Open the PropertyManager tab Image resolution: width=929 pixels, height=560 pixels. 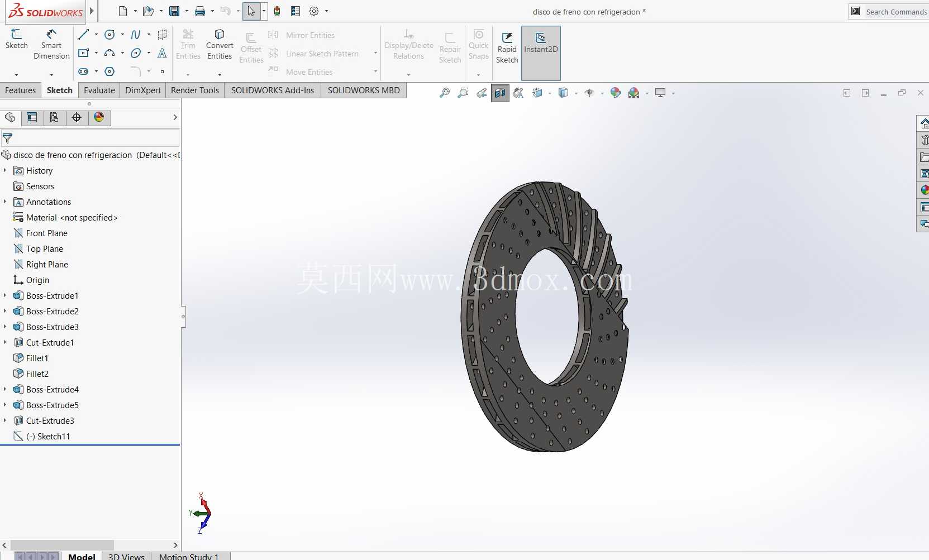pyautogui.click(x=32, y=117)
